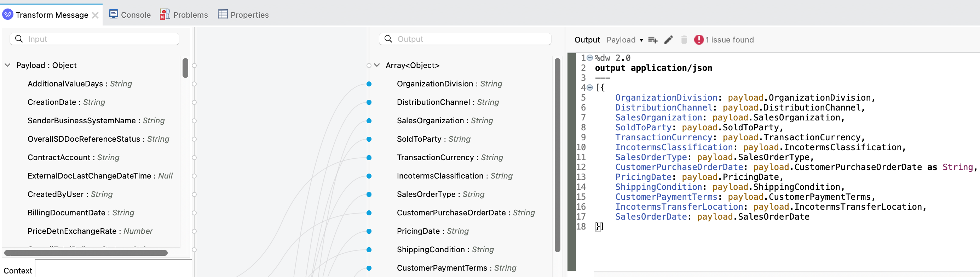980x277 pixels.
Task: Collapse the Array<Object> output node
Action: [x=377, y=65]
